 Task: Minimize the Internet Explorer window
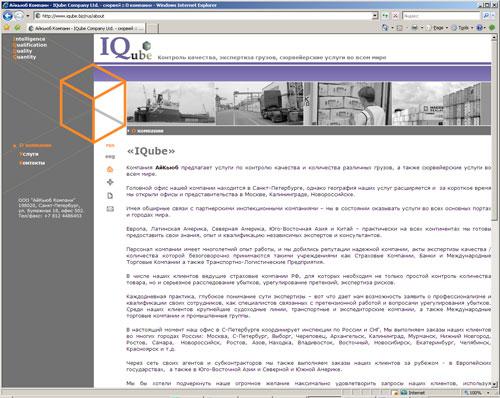coord(481,5)
